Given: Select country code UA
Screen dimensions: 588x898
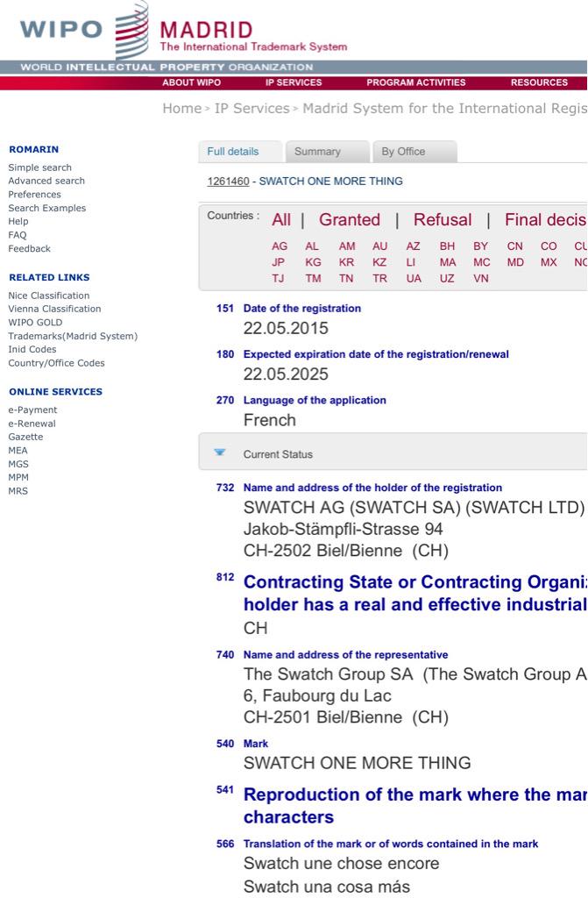Looking at the screenshot, I should (414, 278).
